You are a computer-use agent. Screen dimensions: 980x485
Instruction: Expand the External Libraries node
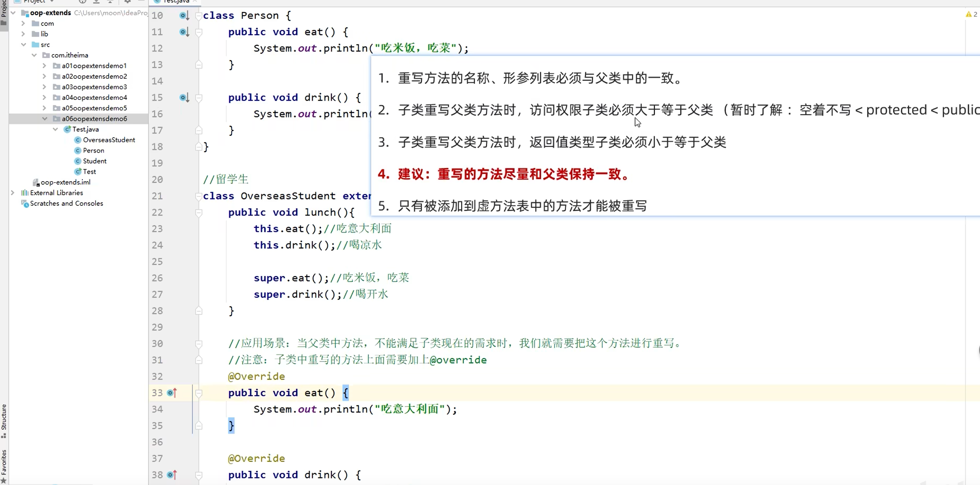click(x=13, y=193)
